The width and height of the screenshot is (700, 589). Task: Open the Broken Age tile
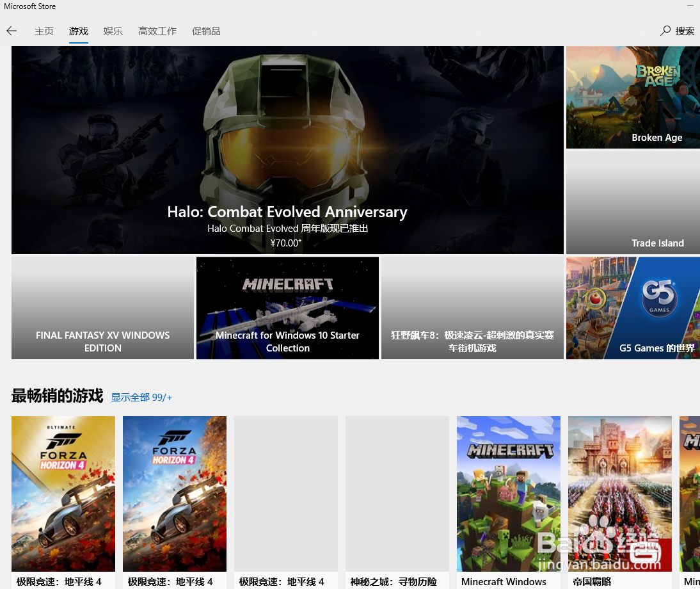click(633, 97)
